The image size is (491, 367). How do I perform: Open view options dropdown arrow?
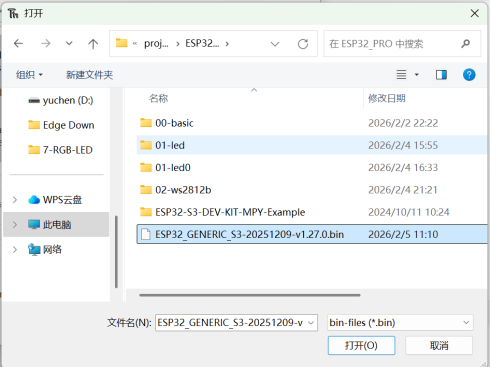[417, 75]
